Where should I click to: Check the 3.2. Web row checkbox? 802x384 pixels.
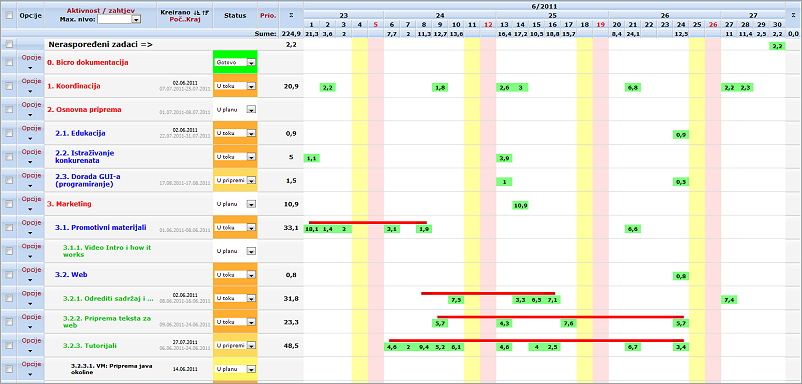tap(8, 275)
